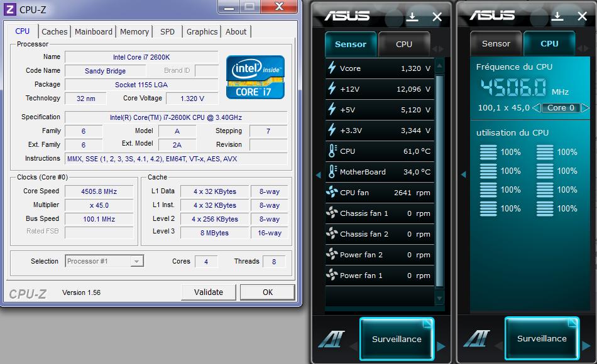Screen dimensions: 597x364
Task: Click the Vcore lightning bolt icon
Action: (332, 68)
